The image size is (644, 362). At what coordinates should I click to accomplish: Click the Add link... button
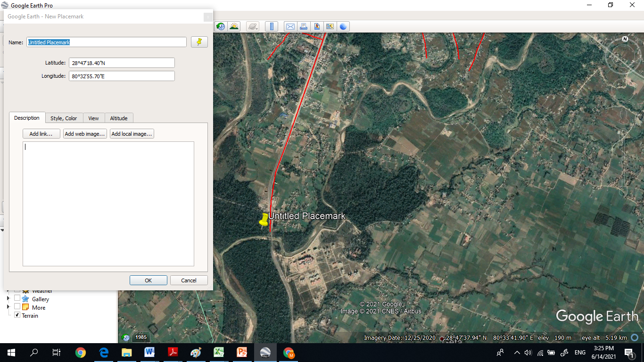[41, 134]
